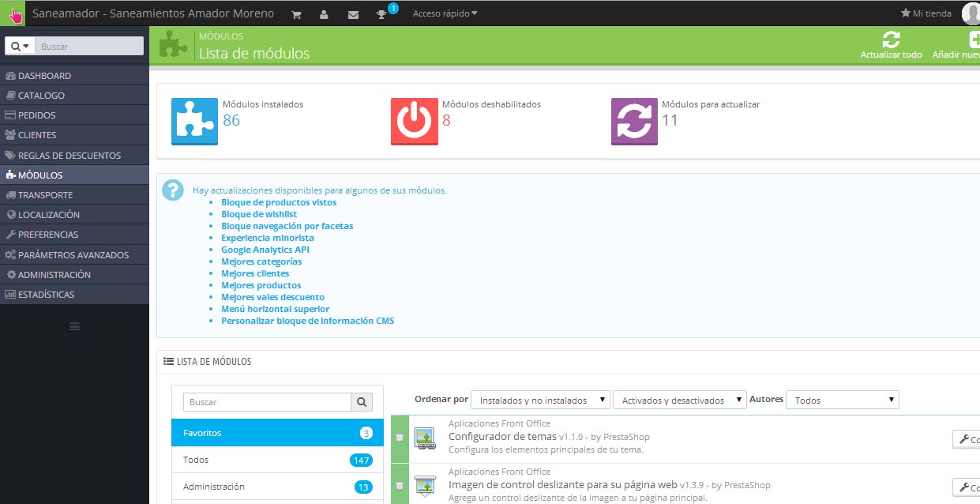Collapse sidebar using the hamburger icon
This screenshot has width=980, height=504.
tap(74, 326)
